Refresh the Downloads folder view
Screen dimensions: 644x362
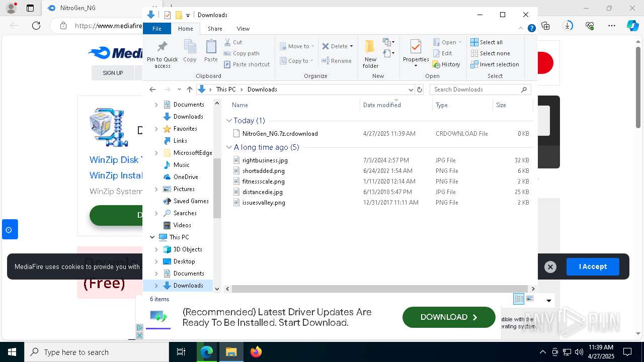point(420,89)
